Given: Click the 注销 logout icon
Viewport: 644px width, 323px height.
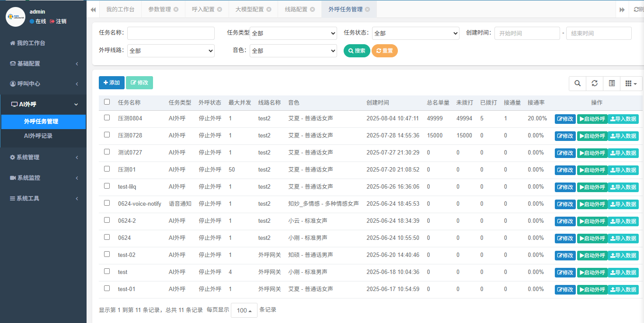Looking at the screenshot, I should [x=52, y=21].
